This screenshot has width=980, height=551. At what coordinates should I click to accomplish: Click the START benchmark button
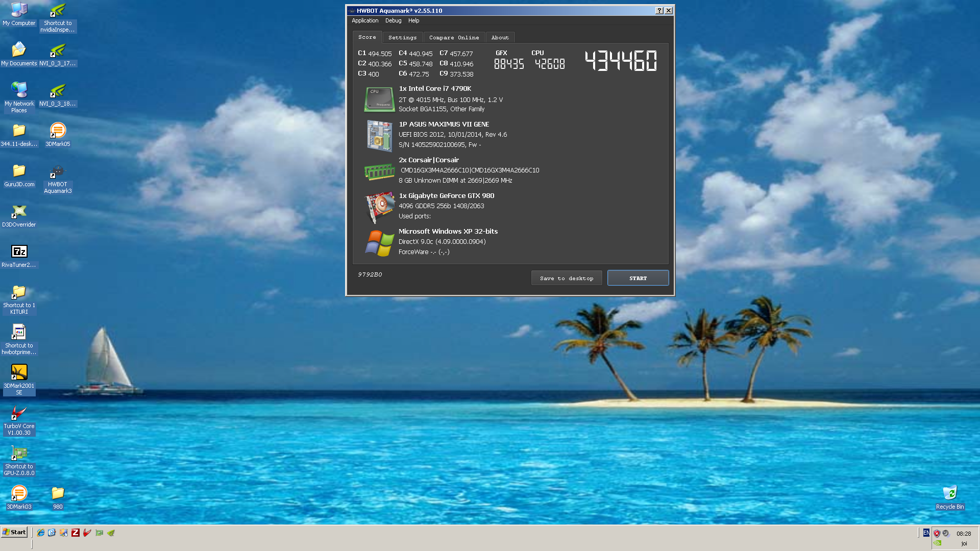[x=638, y=278]
